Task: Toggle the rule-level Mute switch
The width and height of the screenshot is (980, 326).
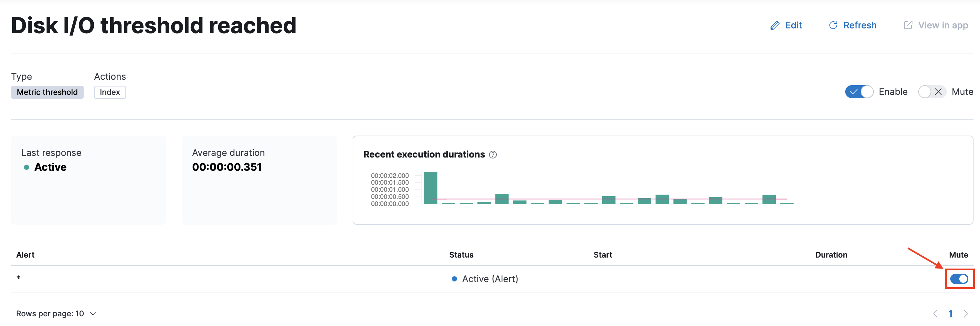Action: (932, 92)
